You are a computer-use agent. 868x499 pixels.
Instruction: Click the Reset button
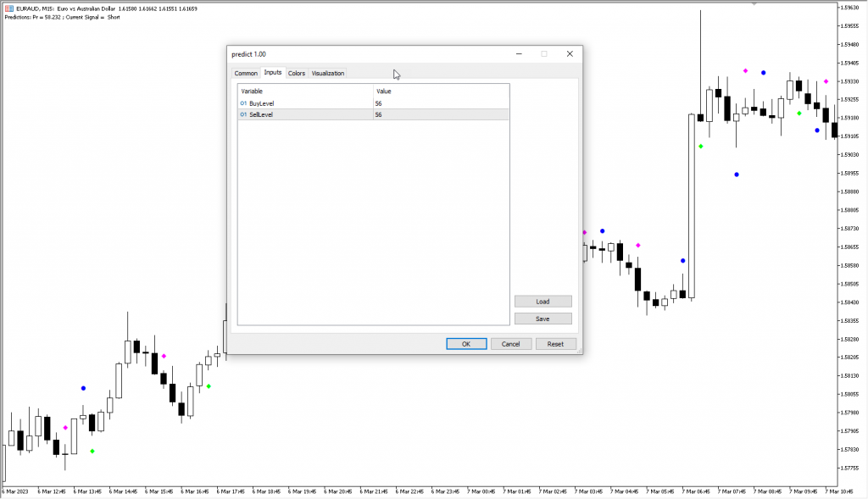(x=556, y=344)
